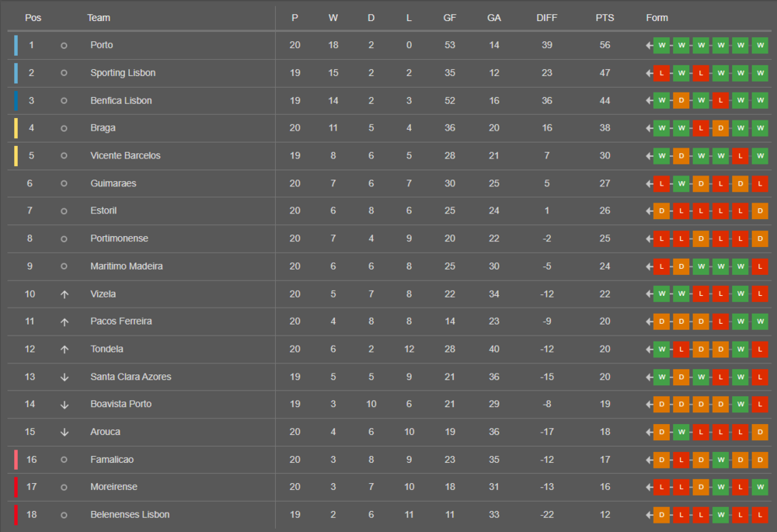Click the form arrow icon in Braga's row

coord(649,128)
